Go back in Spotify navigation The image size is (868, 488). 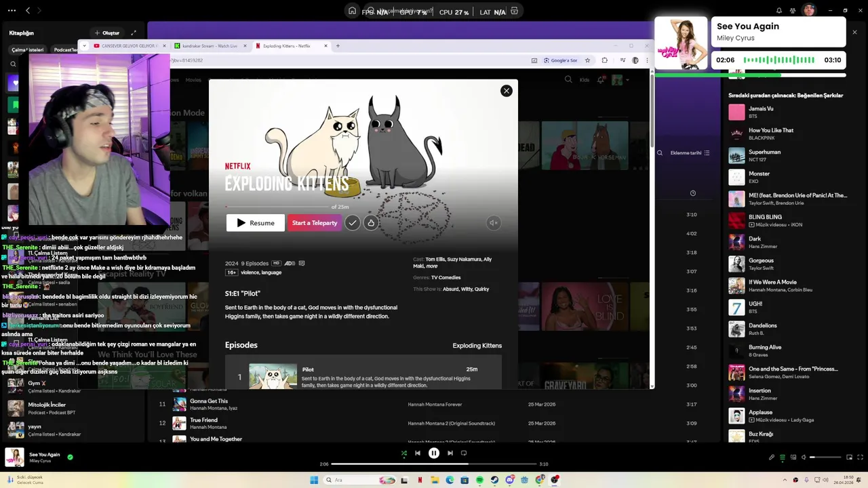tap(28, 10)
